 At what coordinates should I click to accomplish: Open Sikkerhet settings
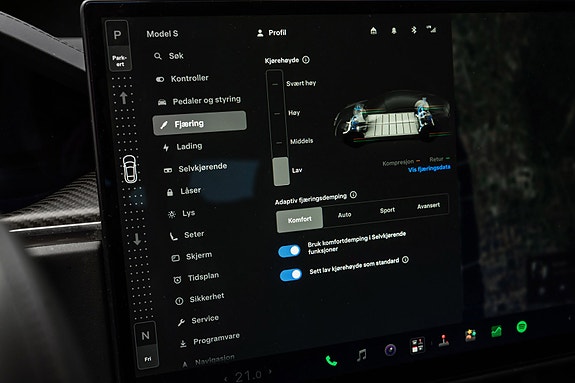pyautogui.click(x=200, y=299)
